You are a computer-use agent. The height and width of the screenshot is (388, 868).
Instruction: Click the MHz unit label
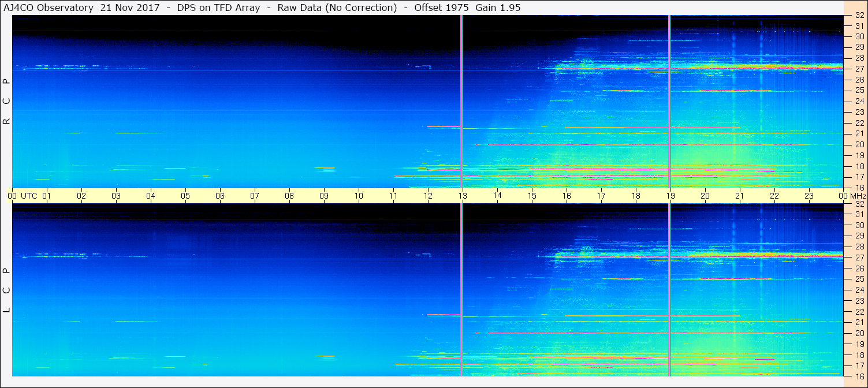(858, 196)
